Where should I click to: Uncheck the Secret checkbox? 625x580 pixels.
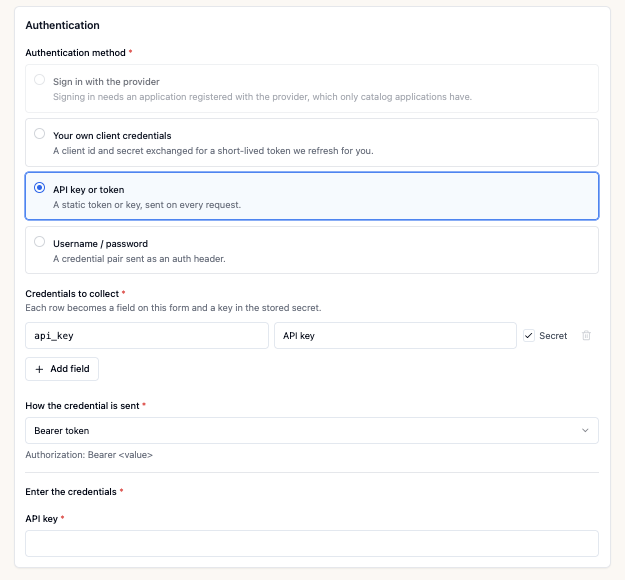click(x=529, y=336)
